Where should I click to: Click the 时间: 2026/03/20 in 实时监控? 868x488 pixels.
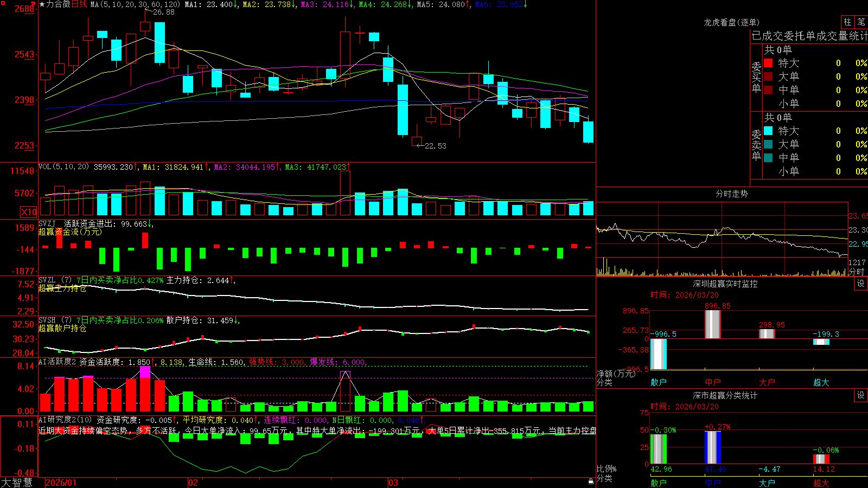click(x=685, y=295)
